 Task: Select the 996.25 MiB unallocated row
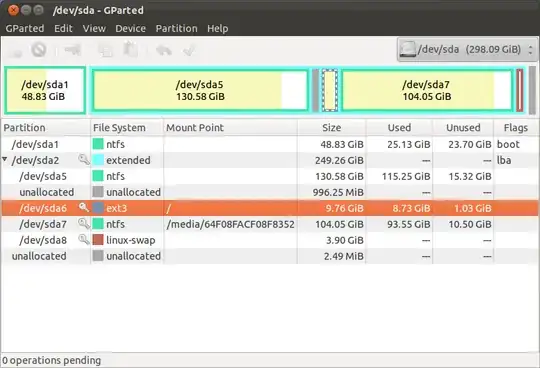tap(270, 192)
